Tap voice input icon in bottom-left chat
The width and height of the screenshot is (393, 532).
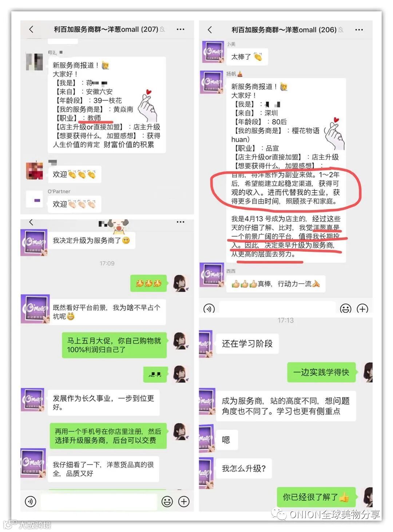tap(31, 501)
